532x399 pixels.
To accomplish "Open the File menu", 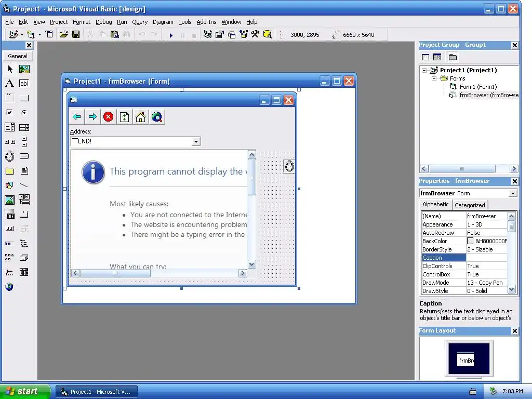I will click(x=9, y=22).
